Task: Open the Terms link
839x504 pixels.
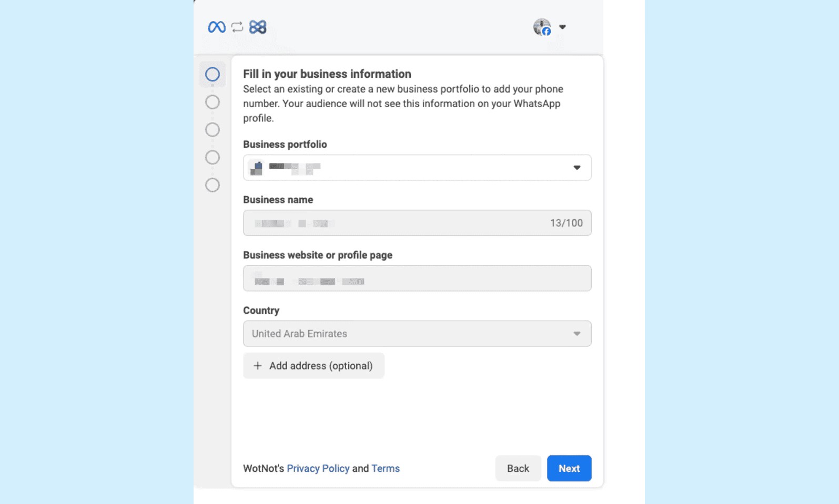Action: pos(386,468)
